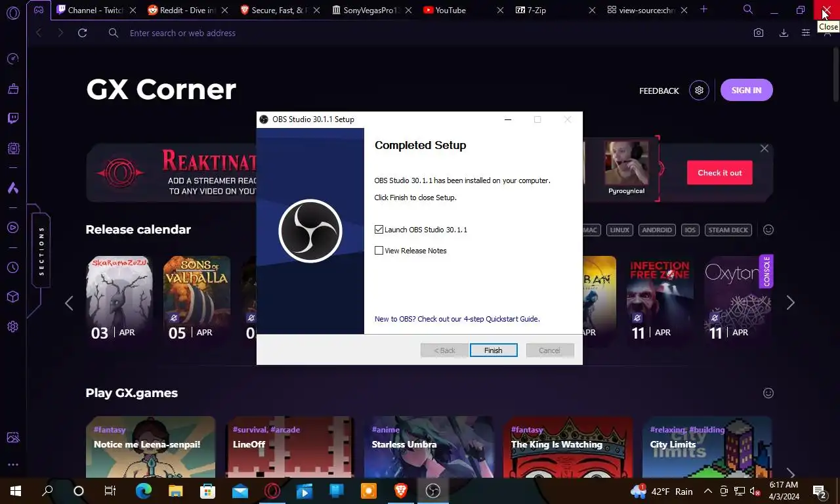Open Aria AI icon in sidebar
Image resolution: width=840 pixels, height=504 pixels.
pyautogui.click(x=12, y=188)
